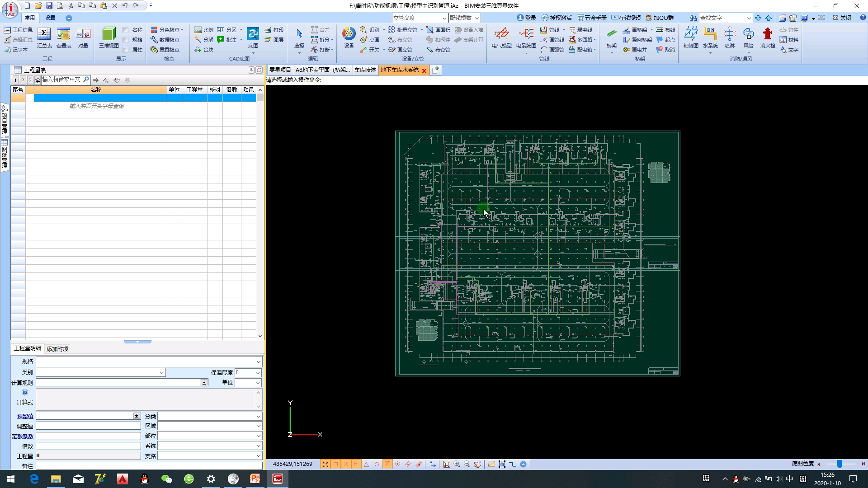The height and width of the screenshot is (488, 868).
Task: Select the 消火栓 fire hydrant tool
Action: tap(768, 38)
